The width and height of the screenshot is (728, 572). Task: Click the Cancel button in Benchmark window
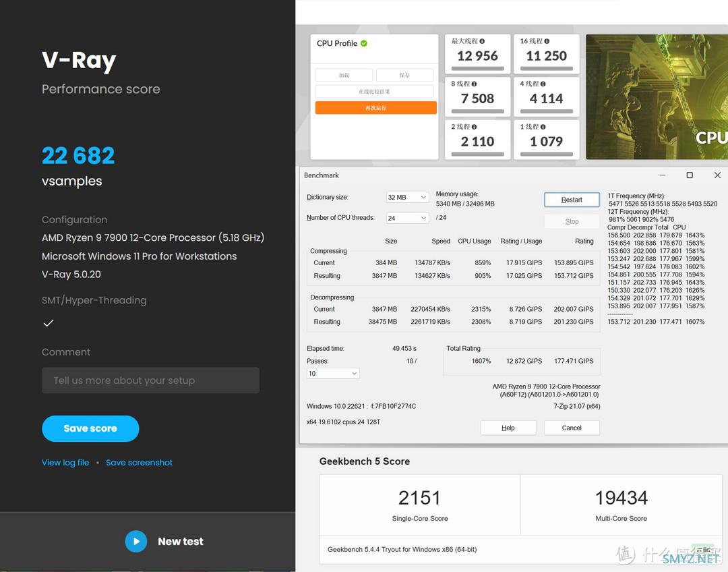click(x=572, y=428)
